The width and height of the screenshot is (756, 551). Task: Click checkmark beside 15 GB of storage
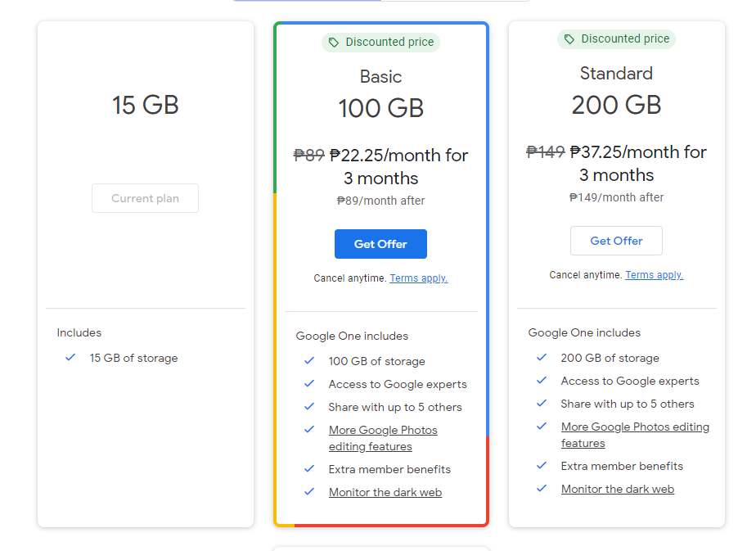70,358
